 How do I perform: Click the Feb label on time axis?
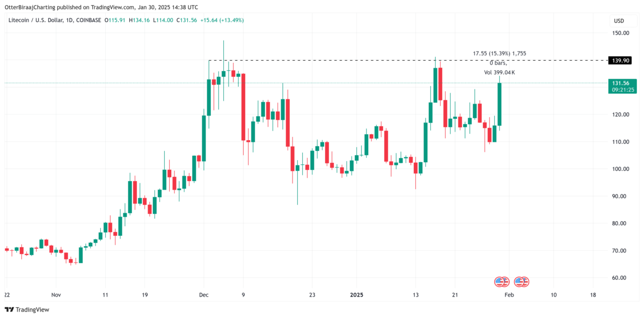pos(510,295)
